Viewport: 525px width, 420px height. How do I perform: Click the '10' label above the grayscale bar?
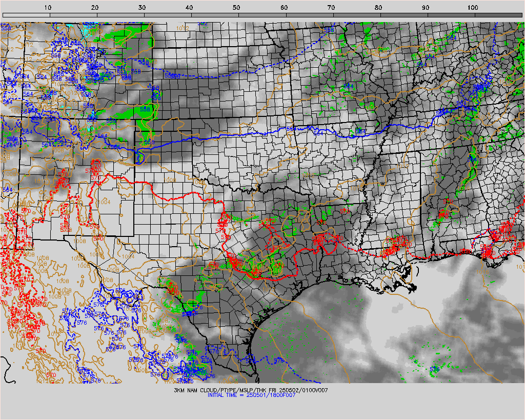[x=48, y=8]
